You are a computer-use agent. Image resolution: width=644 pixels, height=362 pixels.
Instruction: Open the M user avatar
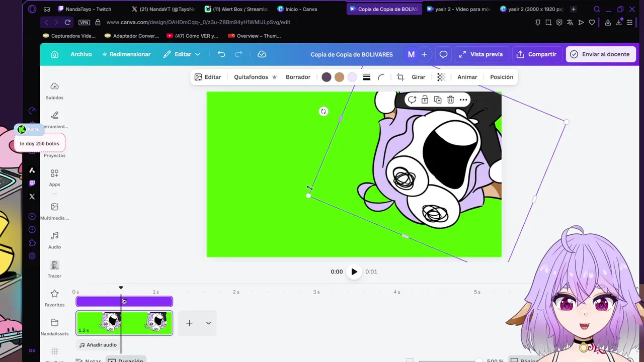[411, 54]
